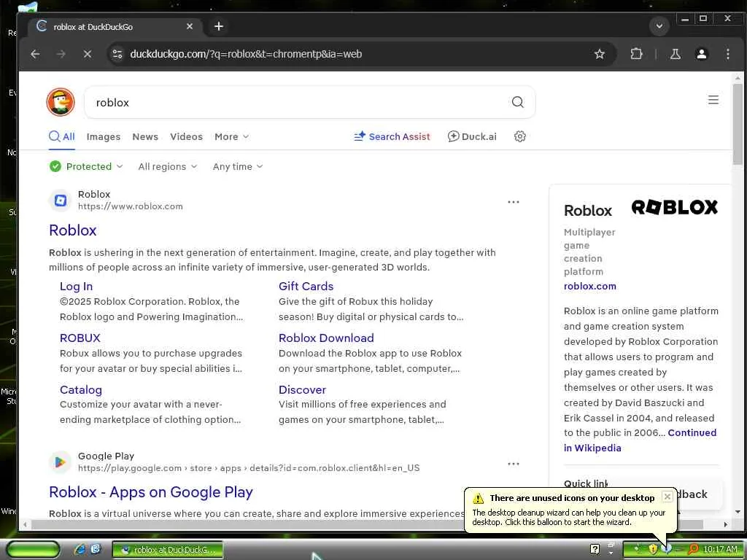Open Duck.ai chat
Screen dimensions: 747x560
pos(472,136)
